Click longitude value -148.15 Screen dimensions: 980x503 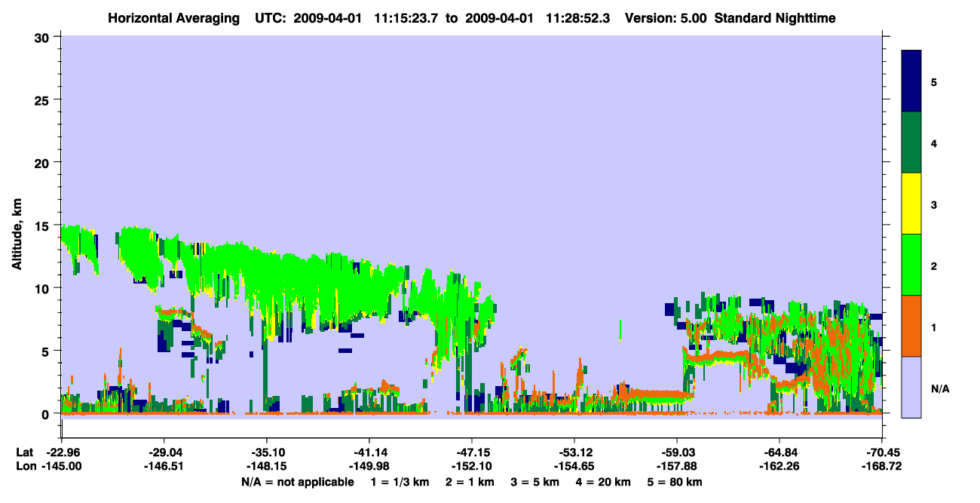(x=266, y=467)
